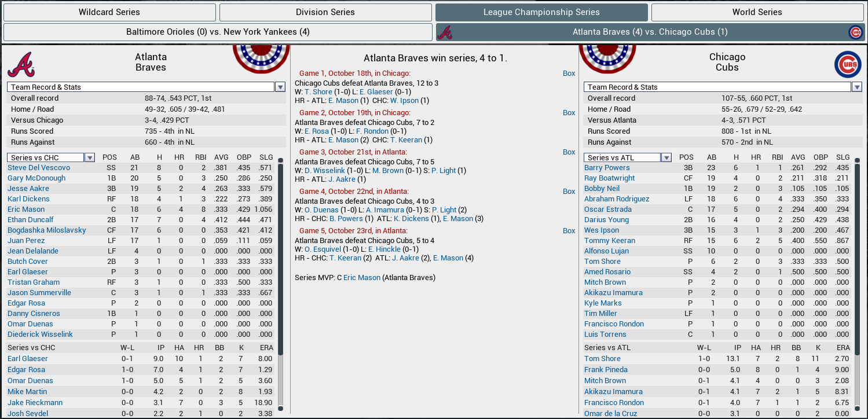Open Tom Shore in Cubs pitching list

602,359
